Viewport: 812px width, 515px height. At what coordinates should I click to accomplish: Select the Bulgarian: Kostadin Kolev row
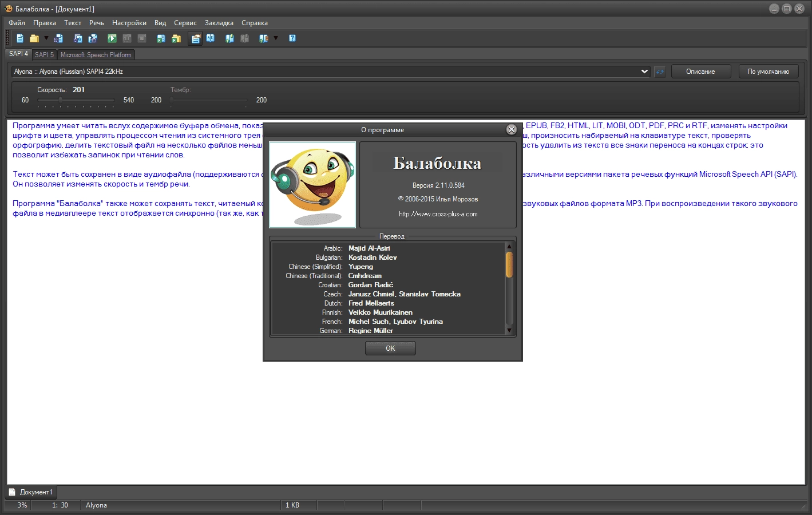click(x=389, y=257)
